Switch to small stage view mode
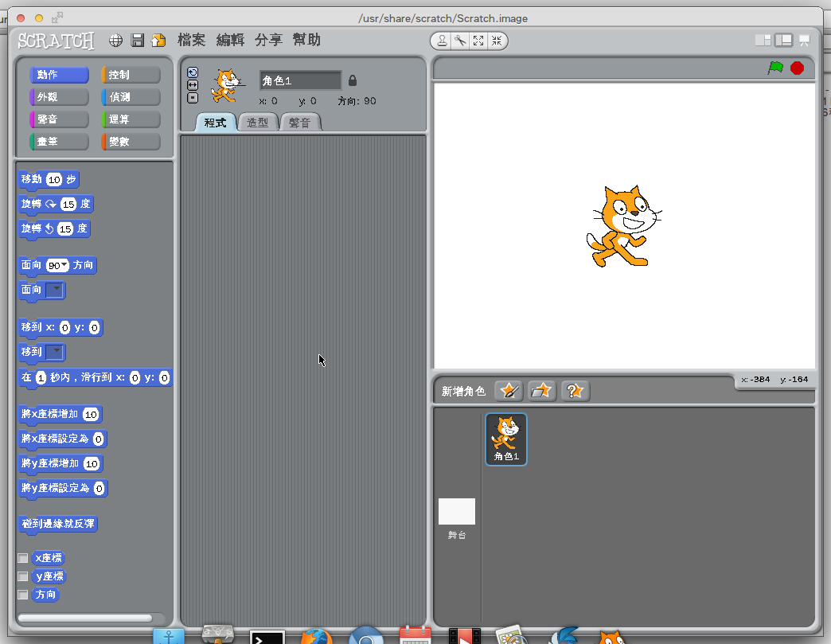831x644 pixels. [763, 41]
